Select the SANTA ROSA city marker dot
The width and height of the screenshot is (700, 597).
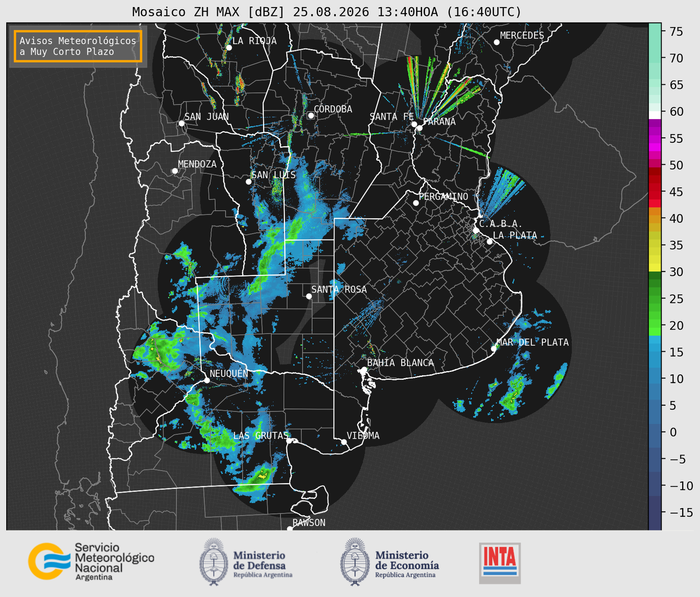[x=309, y=296]
